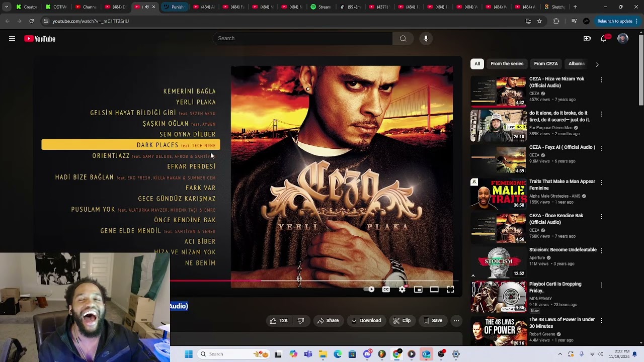Open the tab search dropdown arrow
Viewport: 644px width, 362px height.
[x=6, y=7]
